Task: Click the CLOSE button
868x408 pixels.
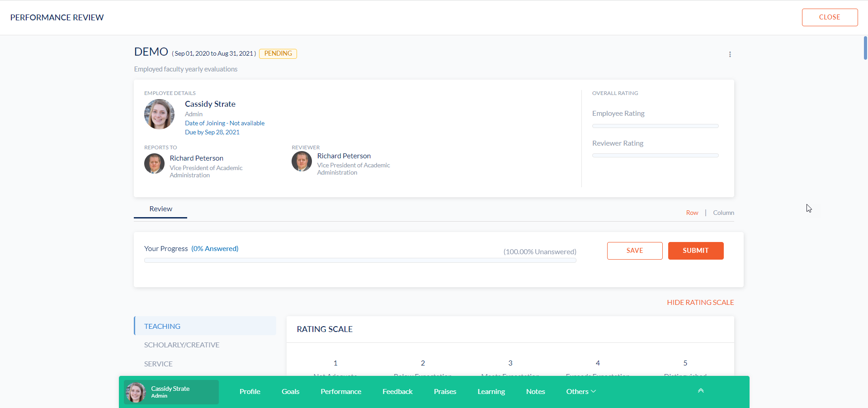Action: (x=830, y=17)
